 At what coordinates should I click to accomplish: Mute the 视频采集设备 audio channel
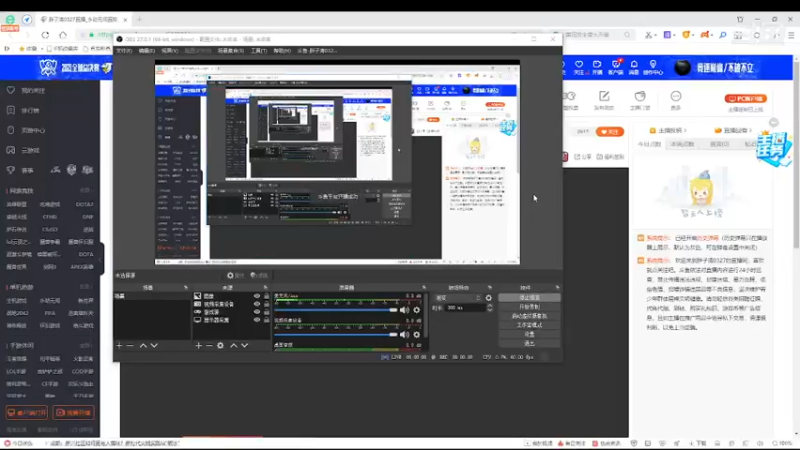[x=405, y=334]
